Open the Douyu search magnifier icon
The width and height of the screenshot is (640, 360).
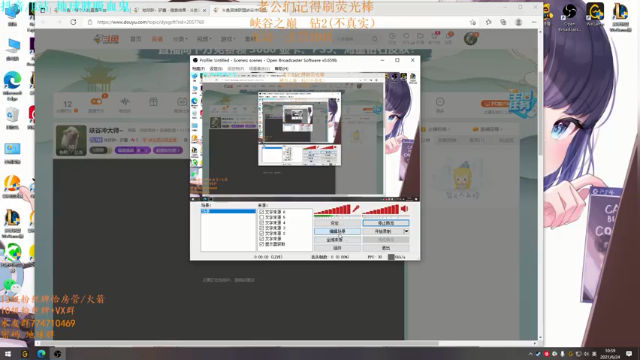(374, 39)
